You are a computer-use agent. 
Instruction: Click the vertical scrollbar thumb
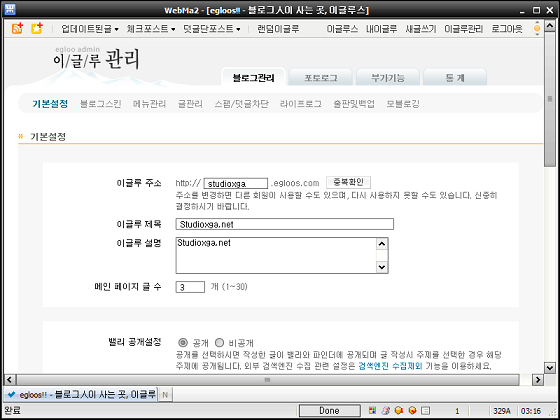coord(549,100)
